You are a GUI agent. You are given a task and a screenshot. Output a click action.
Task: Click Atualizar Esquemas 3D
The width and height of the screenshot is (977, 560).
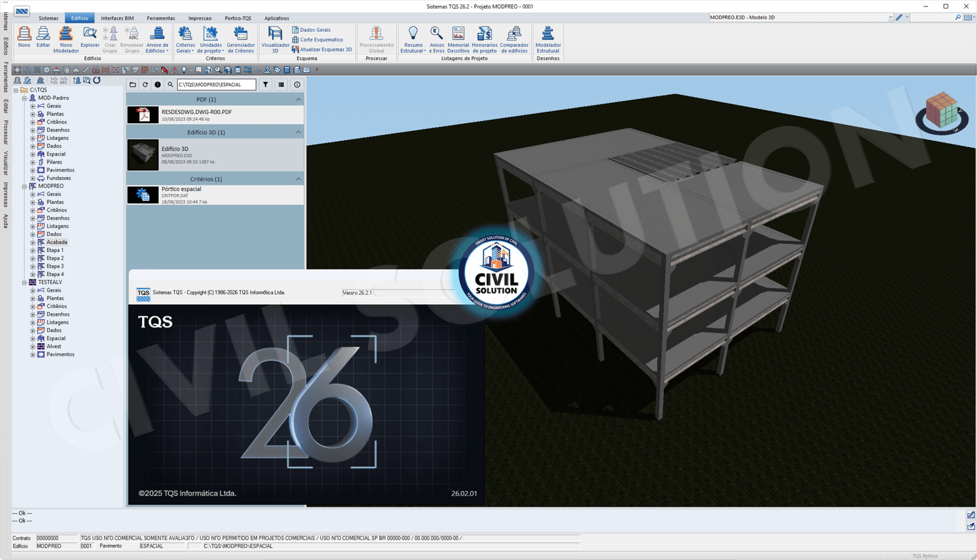pos(322,49)
